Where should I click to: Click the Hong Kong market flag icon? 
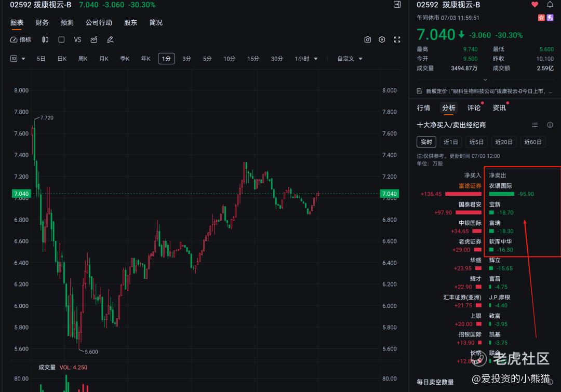click(541, 18)
